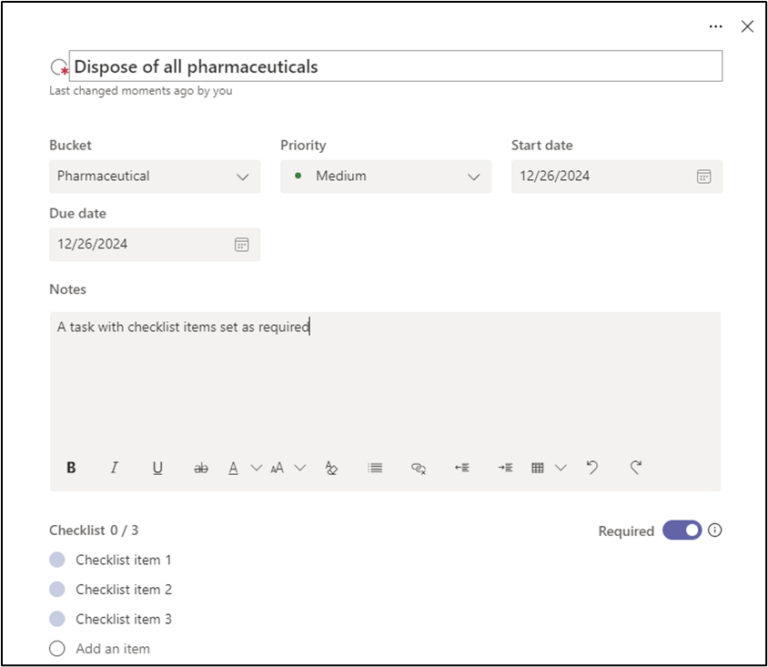
Task: Expand the insert table dropdown
Action: pos(560,467)
